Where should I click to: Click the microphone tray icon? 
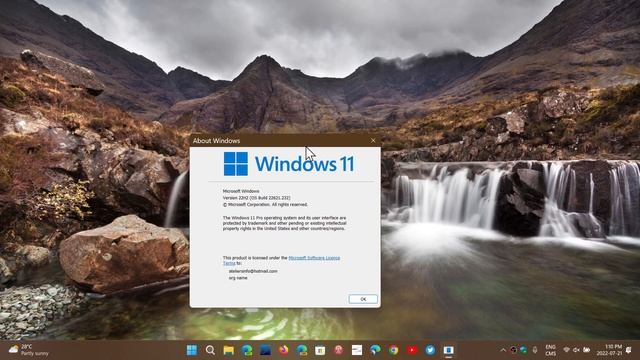click(x=535, y=350)
